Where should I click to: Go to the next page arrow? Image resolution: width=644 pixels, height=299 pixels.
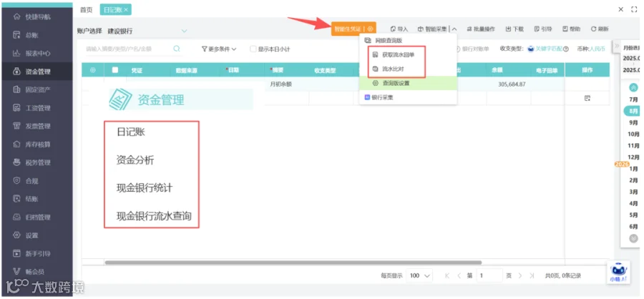click(520, 275)
